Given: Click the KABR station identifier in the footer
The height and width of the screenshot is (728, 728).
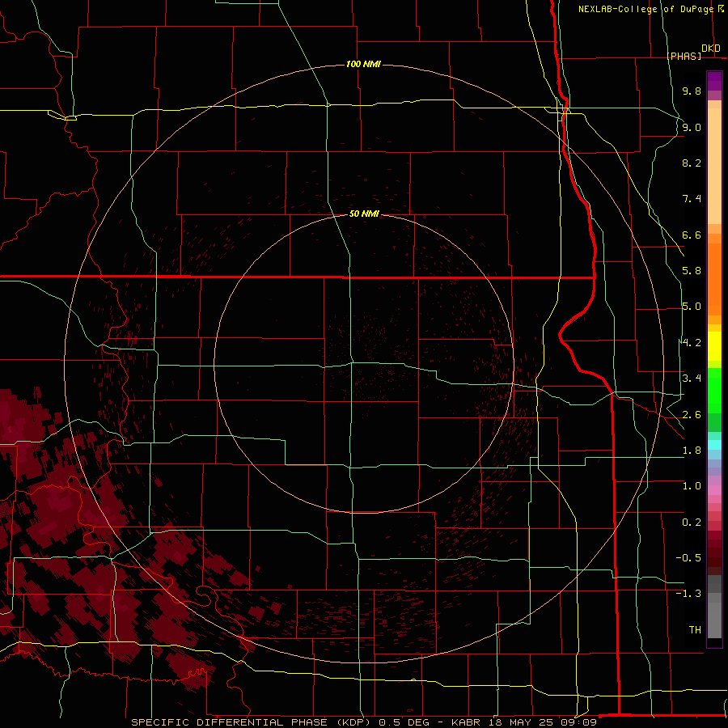Looking at the screenshot, I should pyautogui.click(x=466, y=722).
